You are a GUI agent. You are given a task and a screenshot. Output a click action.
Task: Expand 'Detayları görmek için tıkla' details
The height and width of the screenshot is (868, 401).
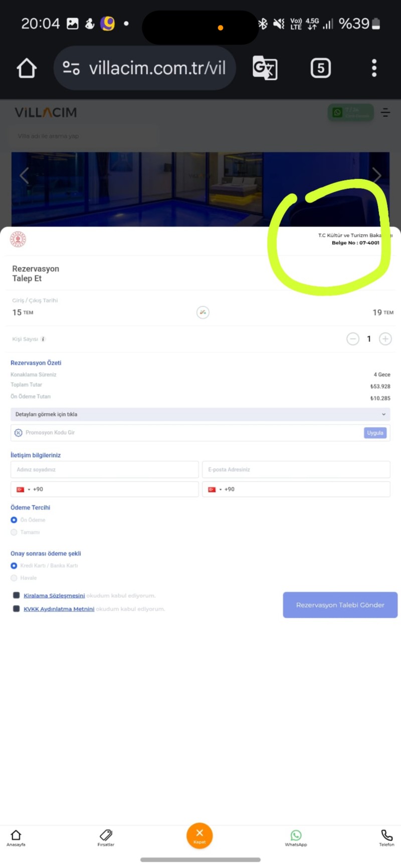(x=200, y=414)
